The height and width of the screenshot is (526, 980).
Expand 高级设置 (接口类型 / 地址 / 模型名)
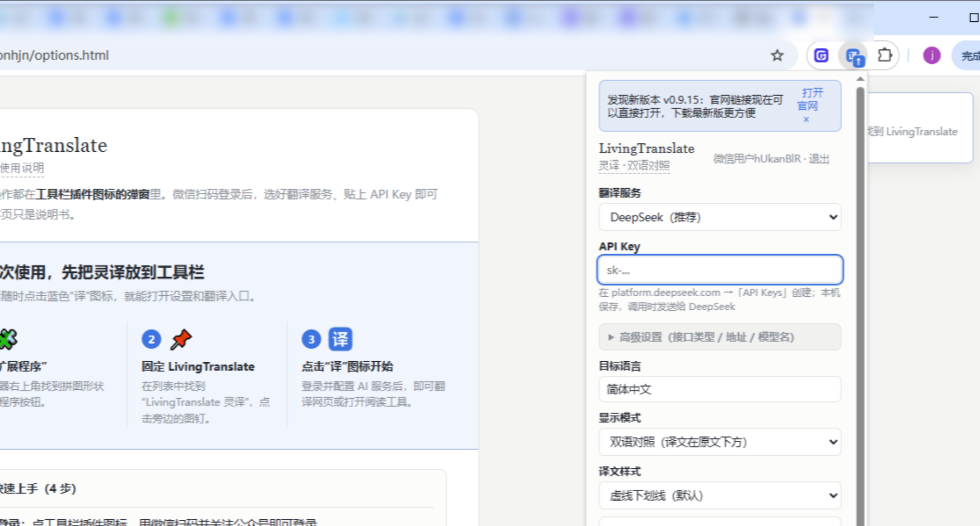coord(720,337)
